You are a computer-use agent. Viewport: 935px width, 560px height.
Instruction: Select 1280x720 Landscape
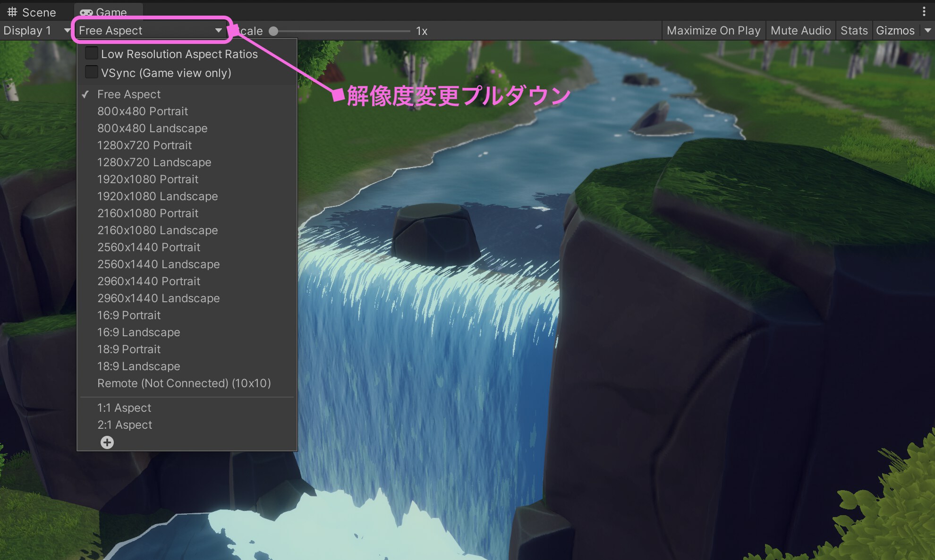[187, 162]
